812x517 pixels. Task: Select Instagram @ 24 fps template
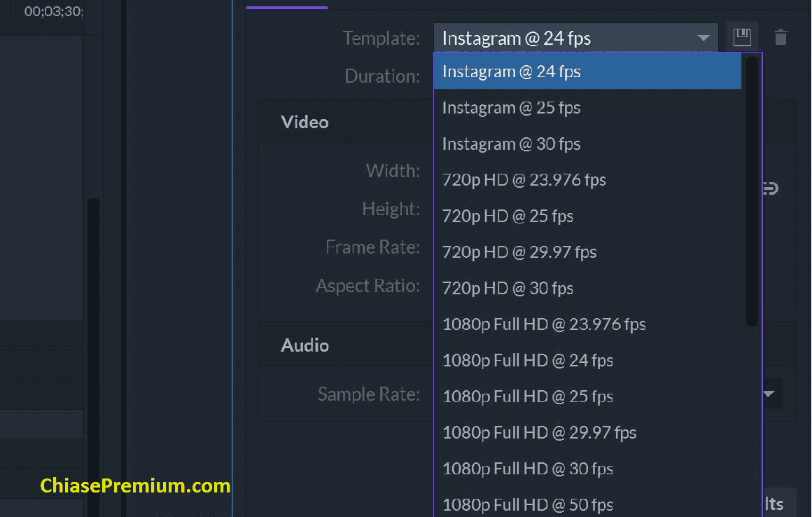tap(587, 71)
